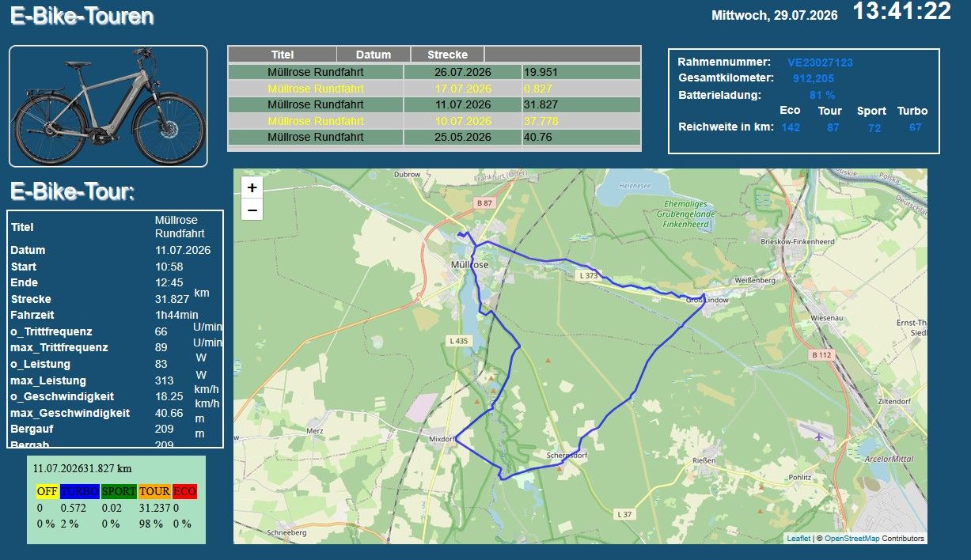Zoom in on the map

pos(252,188)
